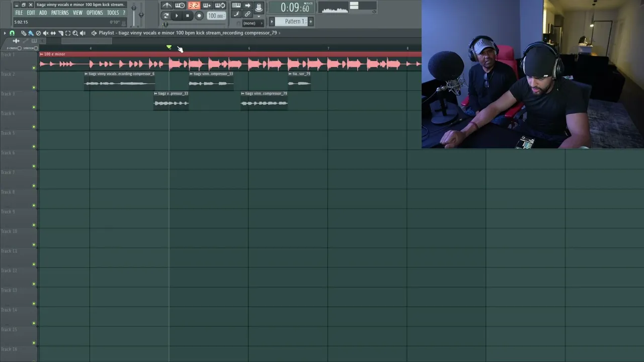Select the 100 e minor audio clip
Screen dimensions: 644x362
[230, 61]
